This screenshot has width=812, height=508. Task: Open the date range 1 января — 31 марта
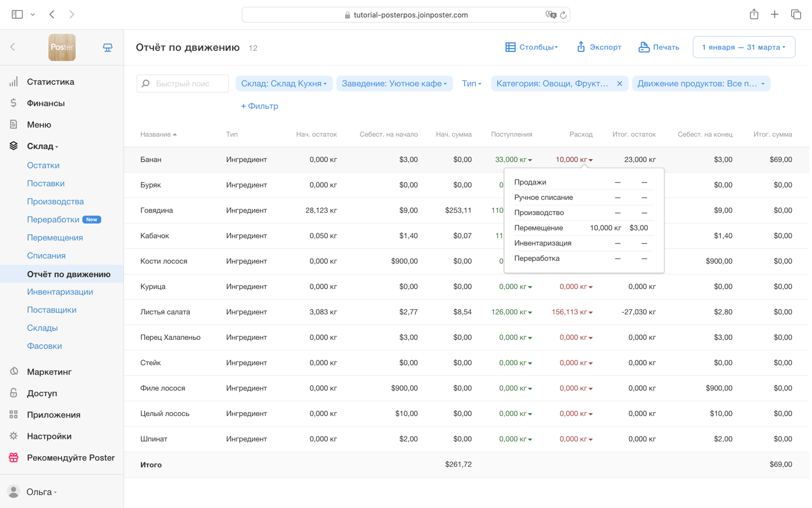(x=743, y=47)
